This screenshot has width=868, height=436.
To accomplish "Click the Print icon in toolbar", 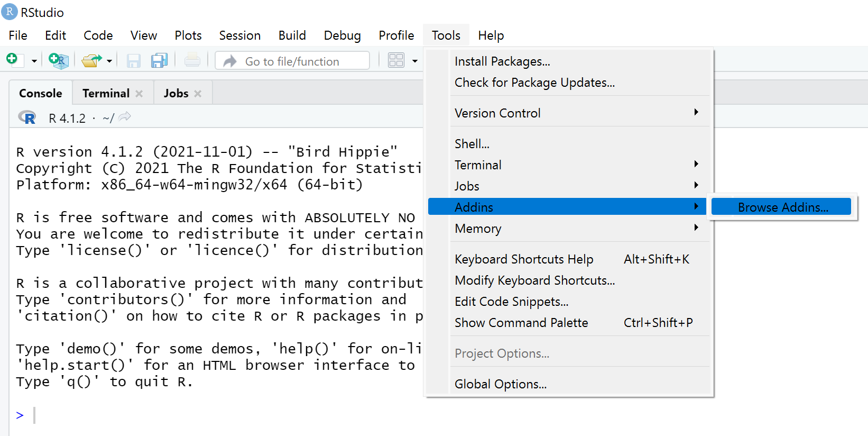I will click(192, 60).
